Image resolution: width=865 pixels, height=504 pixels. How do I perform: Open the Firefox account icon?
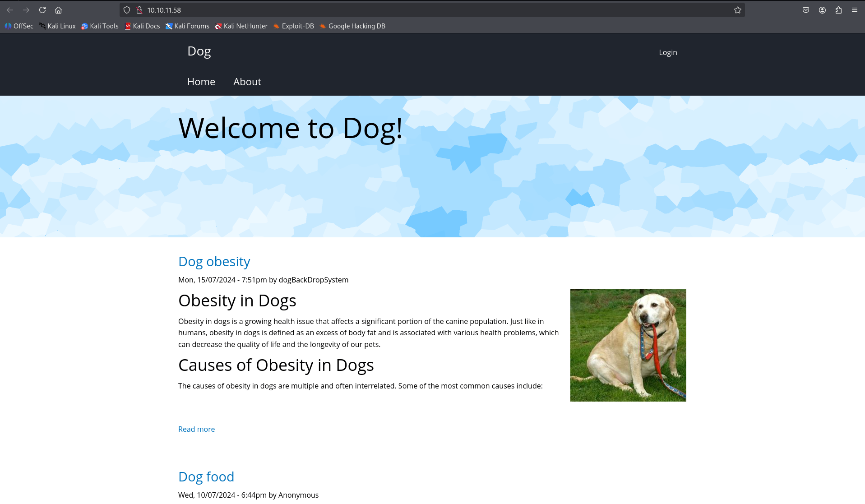click(822, 10)
